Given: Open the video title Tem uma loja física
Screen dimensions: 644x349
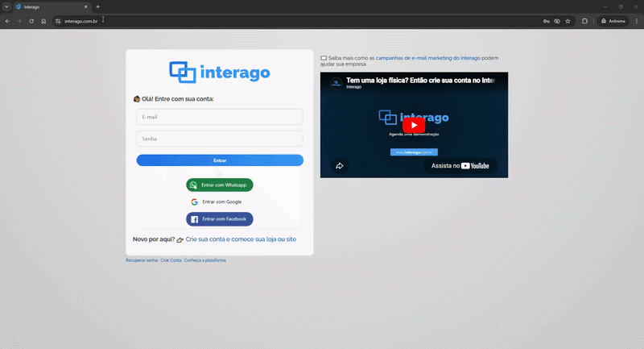Looking at the screenshot, I should coord(420,80).
